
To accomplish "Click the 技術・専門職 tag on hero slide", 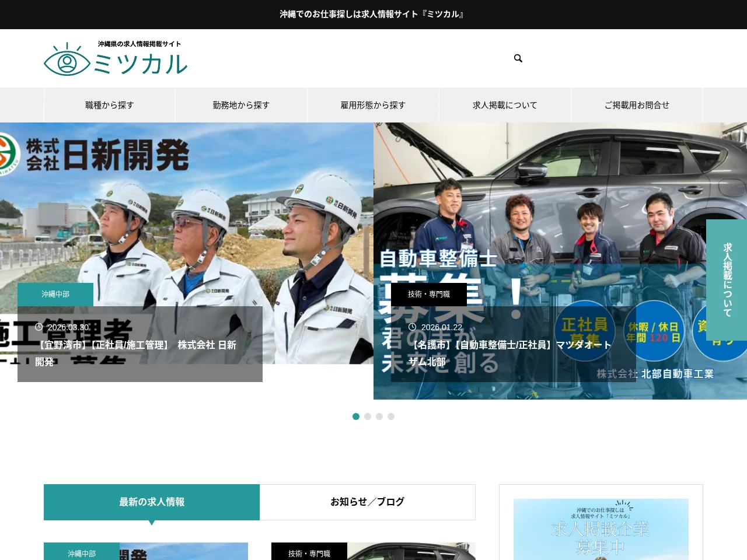I will [x=429, y=295].
